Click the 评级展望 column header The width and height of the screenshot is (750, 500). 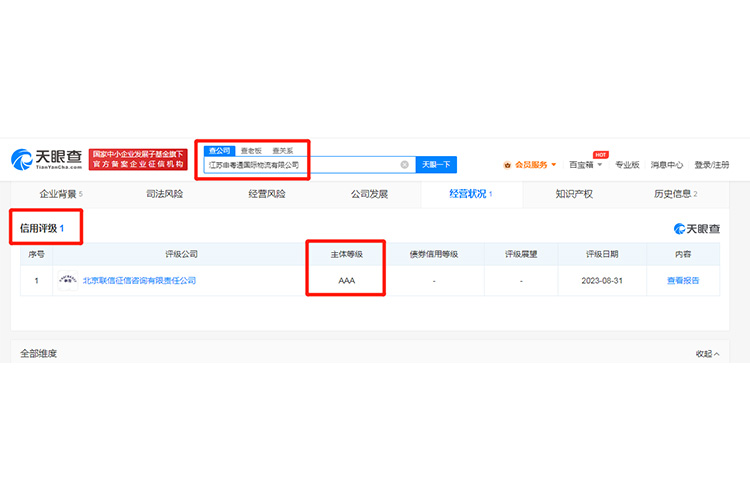point(521,254)
